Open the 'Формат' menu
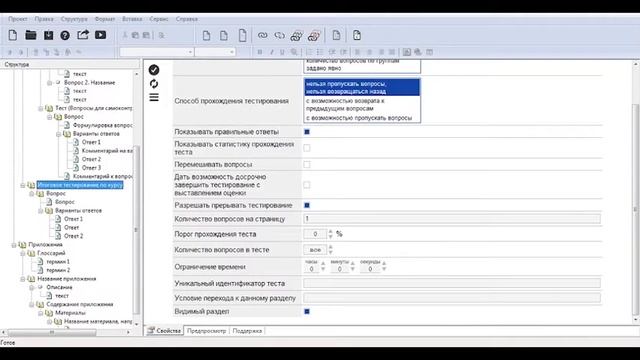 pos(105,19)
